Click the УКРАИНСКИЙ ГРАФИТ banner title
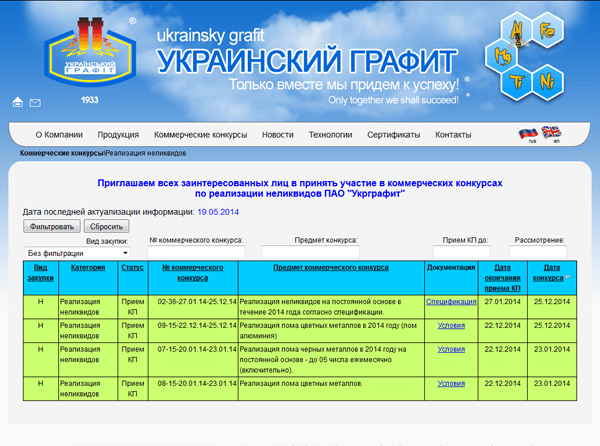Viewport: 600px width, 446px height. [307, 60]
